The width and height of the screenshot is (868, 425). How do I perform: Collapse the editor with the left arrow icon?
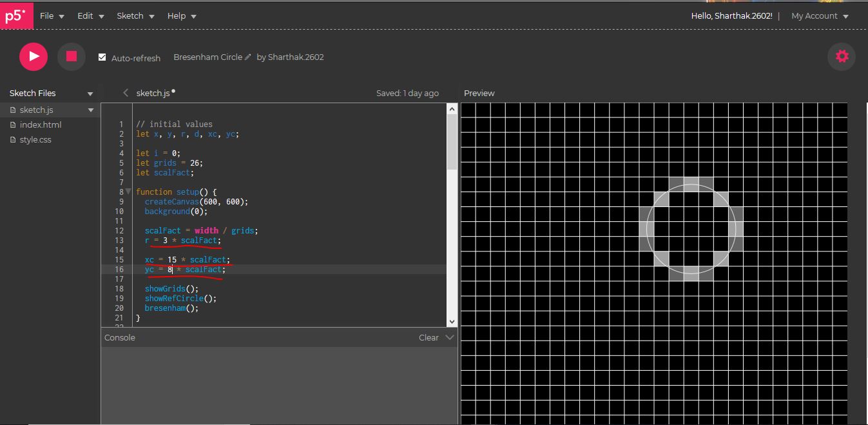pyautogui.click(x=126, y=92)
